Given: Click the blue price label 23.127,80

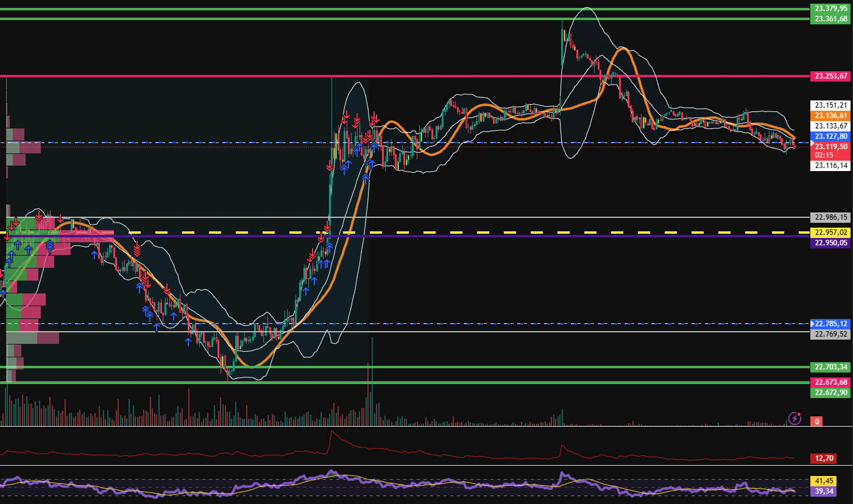Looking at the screenshot, I should pyautogui.click(x=832, y=136).
